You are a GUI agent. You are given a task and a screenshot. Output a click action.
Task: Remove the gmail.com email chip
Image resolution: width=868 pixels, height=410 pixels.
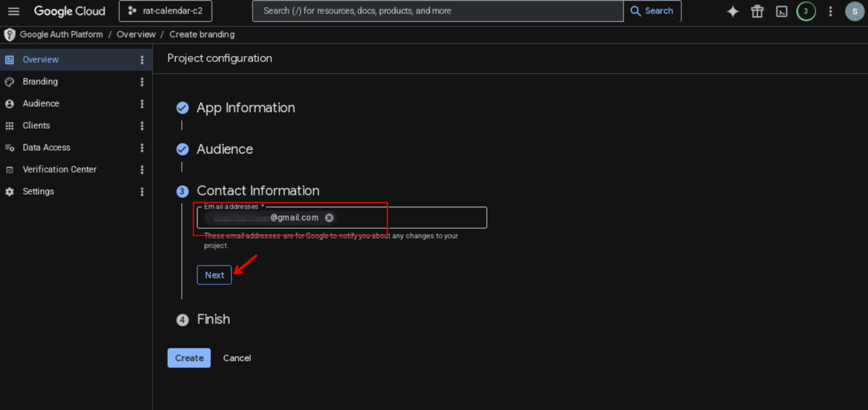(329, 218)
